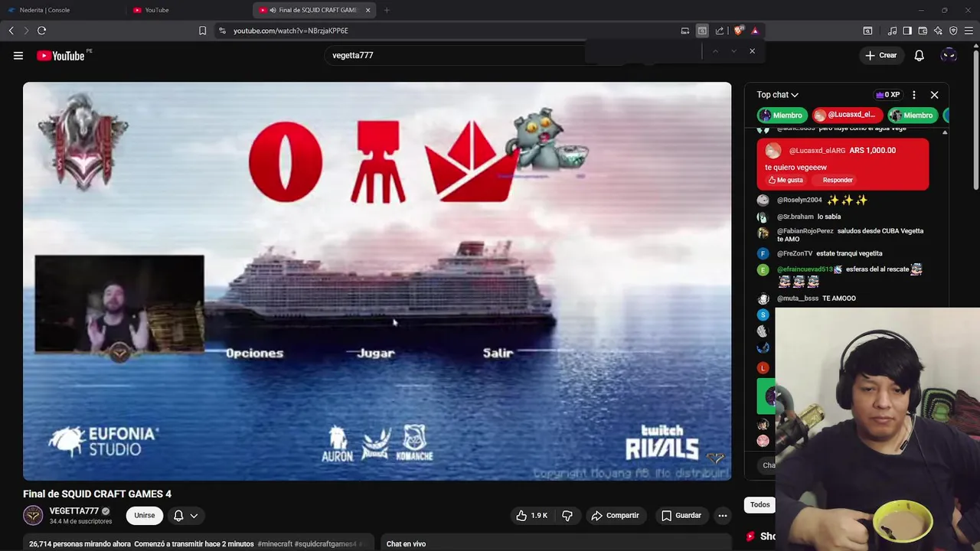Save video with Guardar button
The width and height of the screenshot is (980, 551).
coord(681,516)
